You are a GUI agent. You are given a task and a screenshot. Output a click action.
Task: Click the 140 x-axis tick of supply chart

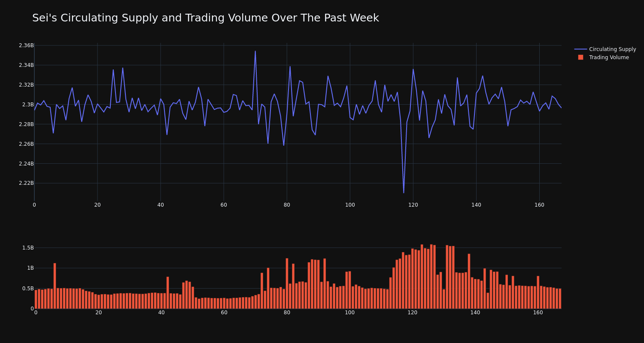tap(476, 205)
